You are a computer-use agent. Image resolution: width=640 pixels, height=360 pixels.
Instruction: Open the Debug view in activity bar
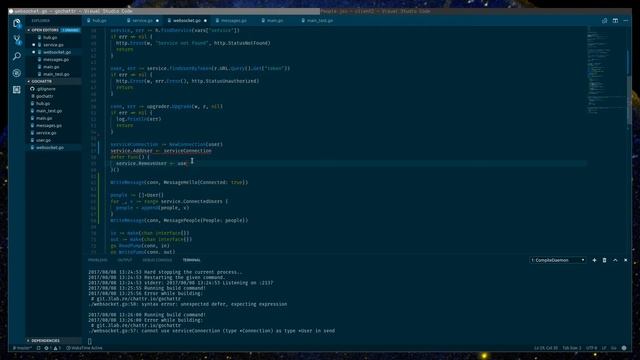[x=17, y=73]
